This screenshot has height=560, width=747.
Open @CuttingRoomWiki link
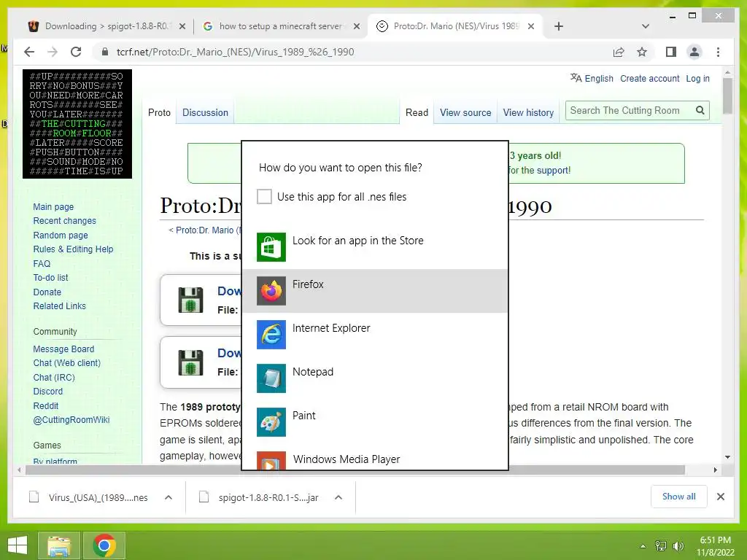(71, 419)
